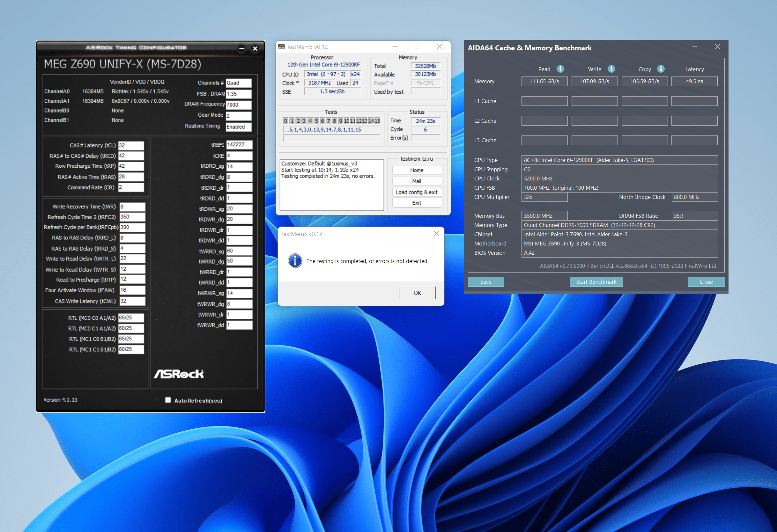Screen dimensions: 777x532
Task: Click the Command Rate (CR) field
Action: (x=131, y=187)
